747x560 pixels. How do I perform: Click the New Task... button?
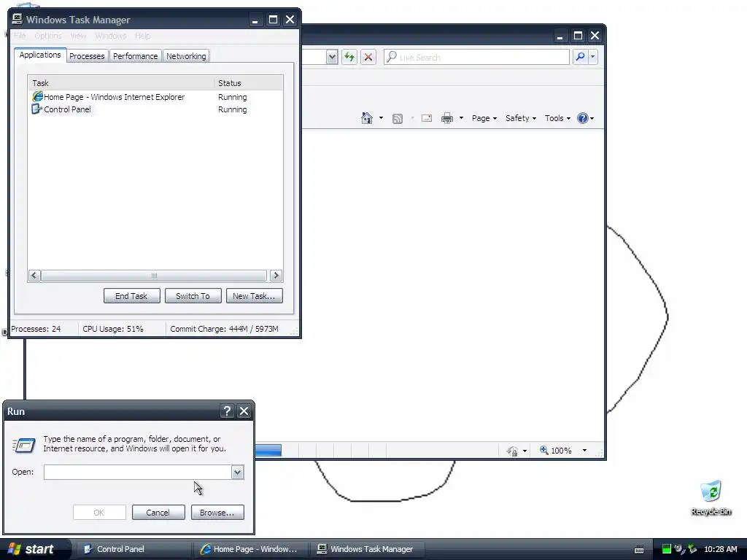[x=254, y=296]
